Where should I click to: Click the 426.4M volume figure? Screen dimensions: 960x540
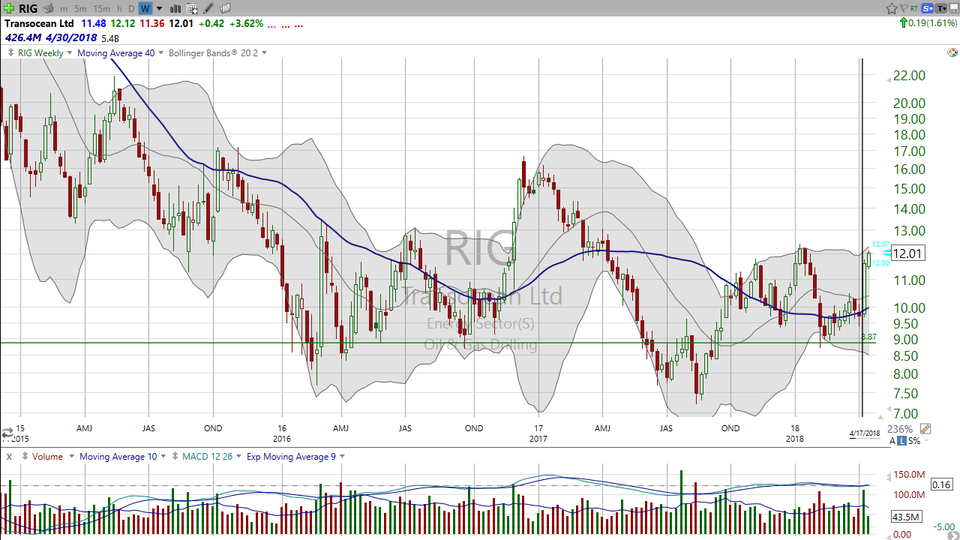pyautogui.click(x=21, y=38)
